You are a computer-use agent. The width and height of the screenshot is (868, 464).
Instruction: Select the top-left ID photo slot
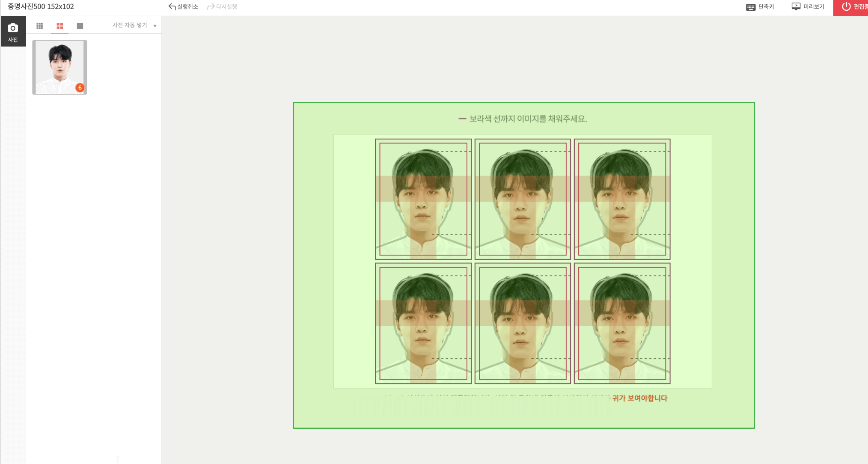click(423, 199)
